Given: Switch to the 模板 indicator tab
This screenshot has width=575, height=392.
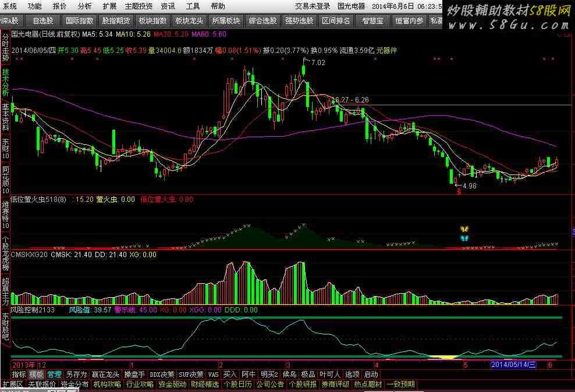Looking at the screenshot, I should pyautogui.click(x=37, y=374).
